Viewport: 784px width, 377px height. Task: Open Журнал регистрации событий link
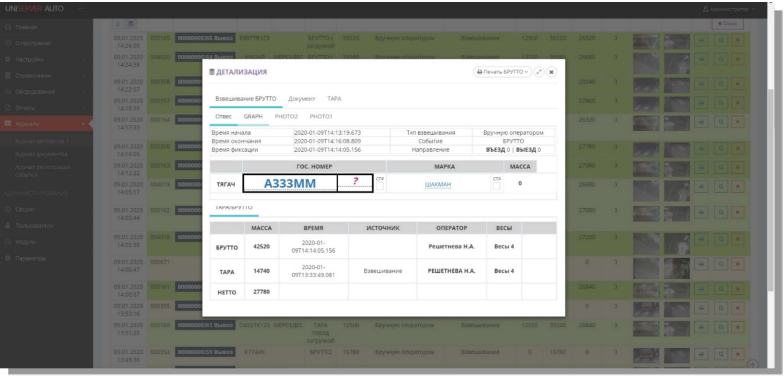pyautogui.click(x=42, y=170)
